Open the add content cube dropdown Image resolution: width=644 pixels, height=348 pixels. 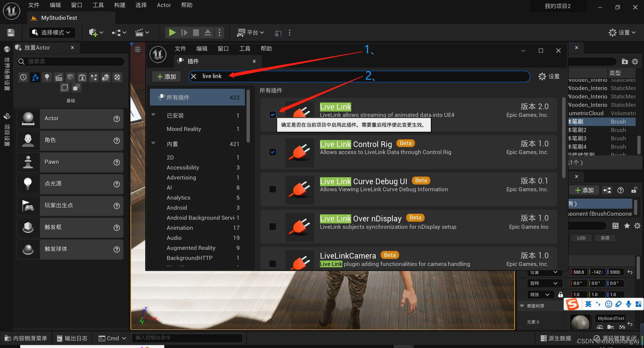point(96,32)
